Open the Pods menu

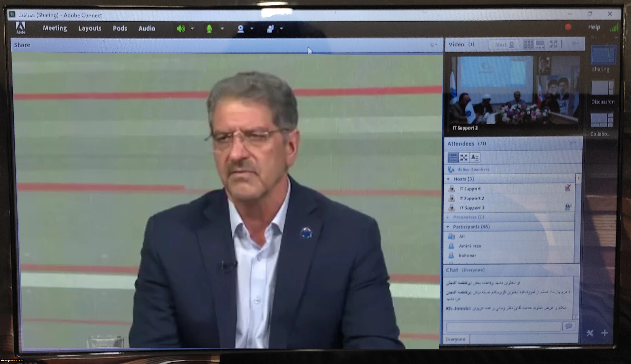120,29
